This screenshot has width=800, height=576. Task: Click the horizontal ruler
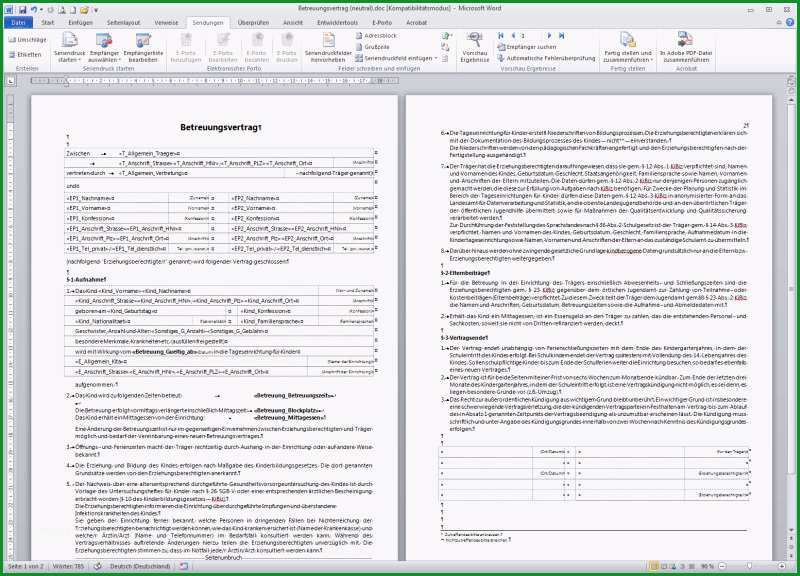[x=214, y=81]
